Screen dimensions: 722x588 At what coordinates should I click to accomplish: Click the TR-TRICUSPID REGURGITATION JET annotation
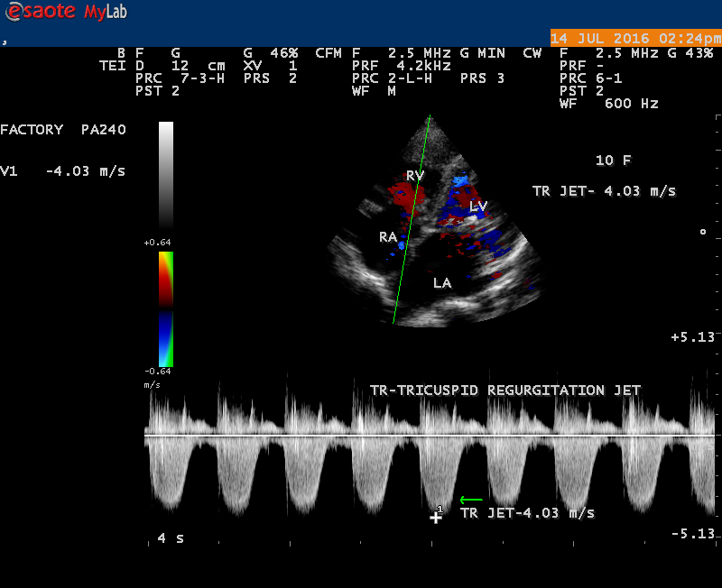(504, 390)
